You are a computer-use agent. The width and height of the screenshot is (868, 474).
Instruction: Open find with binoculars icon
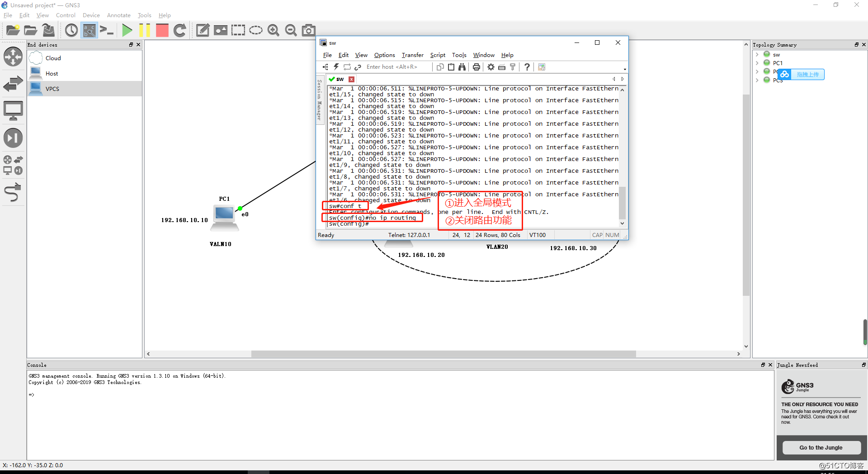point(462,67)
